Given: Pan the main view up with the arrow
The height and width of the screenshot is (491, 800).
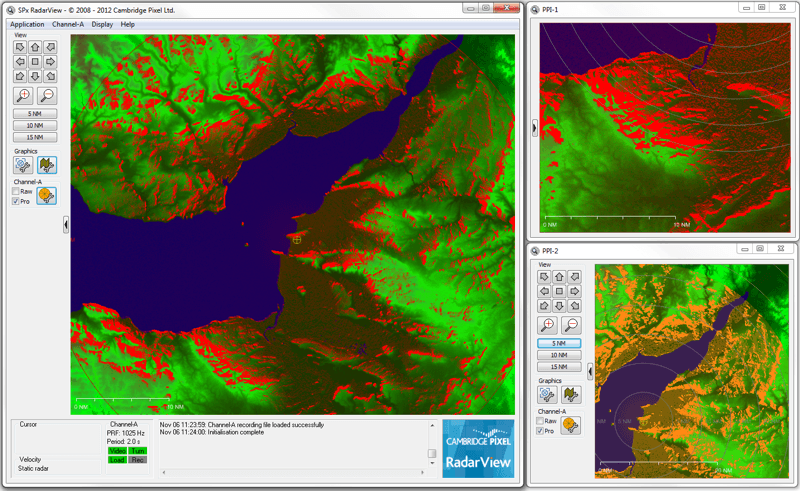Looking at the screenshot, I should tap(35, 47).
